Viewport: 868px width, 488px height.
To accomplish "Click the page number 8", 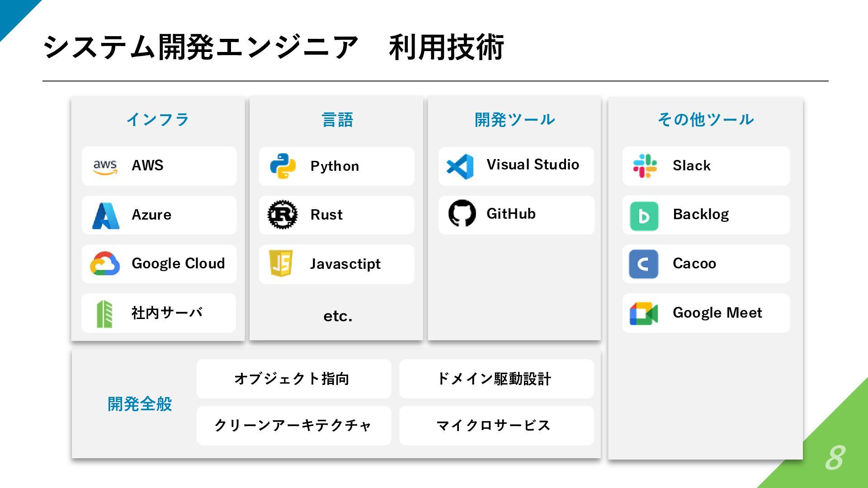I will tap(835, 458).
